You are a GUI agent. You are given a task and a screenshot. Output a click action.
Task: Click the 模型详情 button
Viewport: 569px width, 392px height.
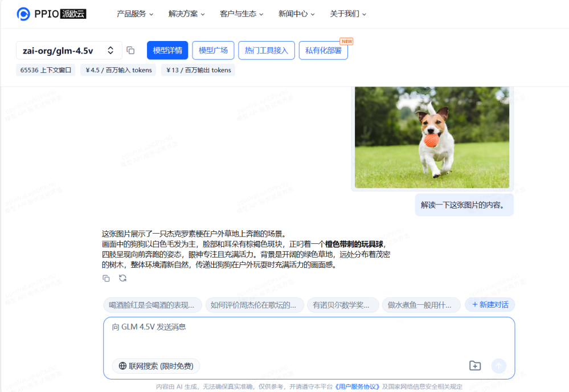point(167,50)
